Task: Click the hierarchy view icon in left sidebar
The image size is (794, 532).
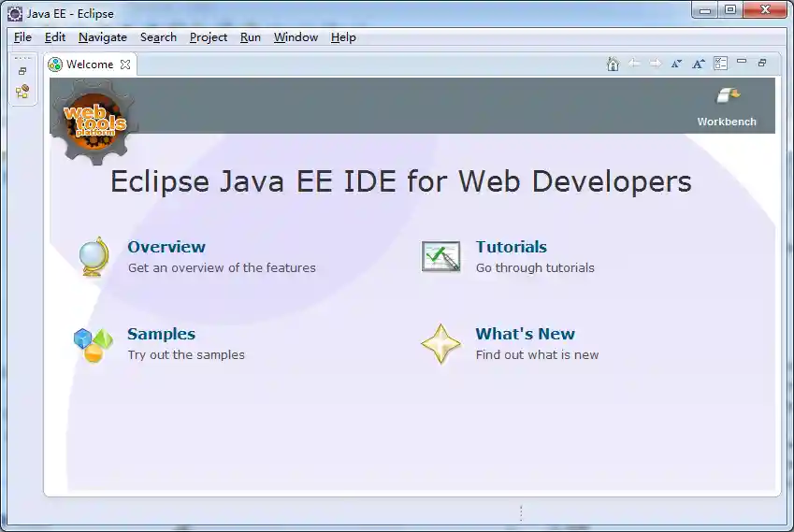Action: [22, 92]
